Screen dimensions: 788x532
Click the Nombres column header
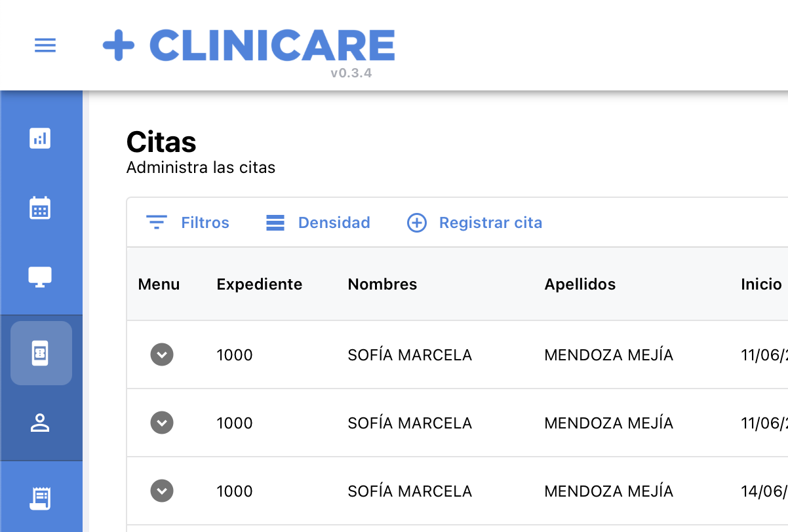coord(382,284)
